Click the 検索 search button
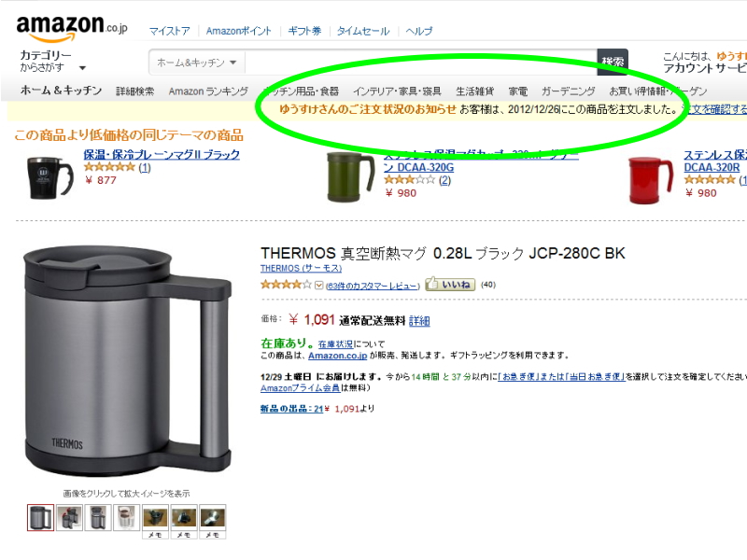The width and height of the screenshot is (747, 560). tap(613, 62)
